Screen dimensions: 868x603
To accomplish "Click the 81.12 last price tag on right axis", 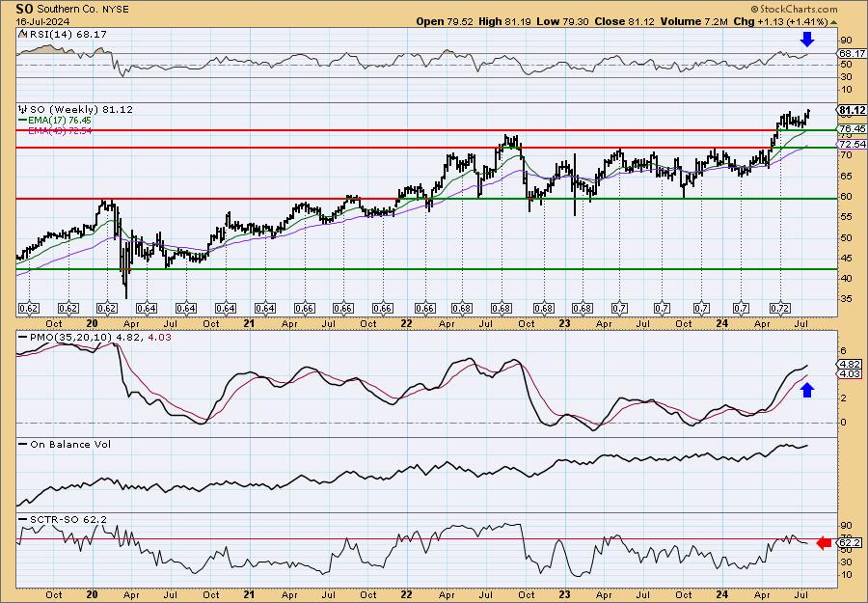I will (x=853, y=111).
